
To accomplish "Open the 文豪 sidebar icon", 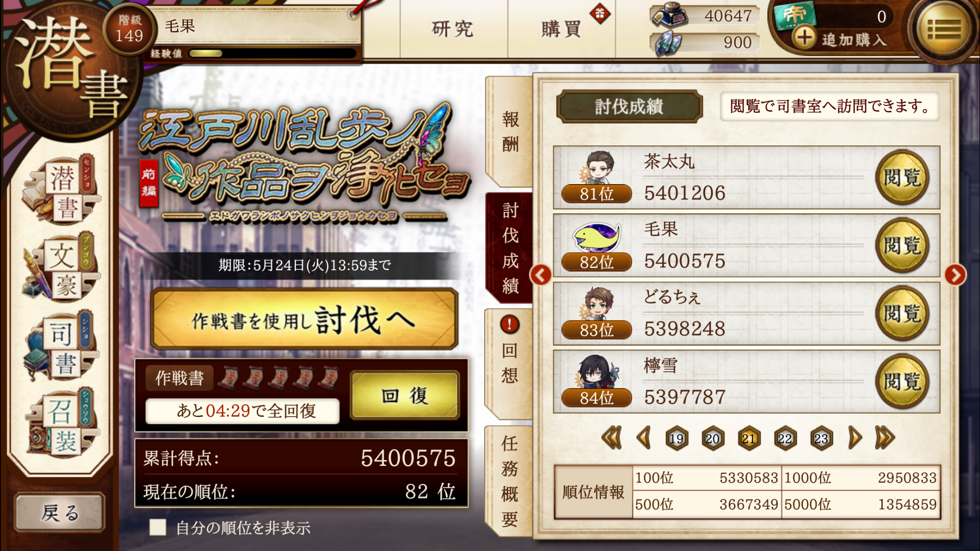I will [x=61, y=268].
